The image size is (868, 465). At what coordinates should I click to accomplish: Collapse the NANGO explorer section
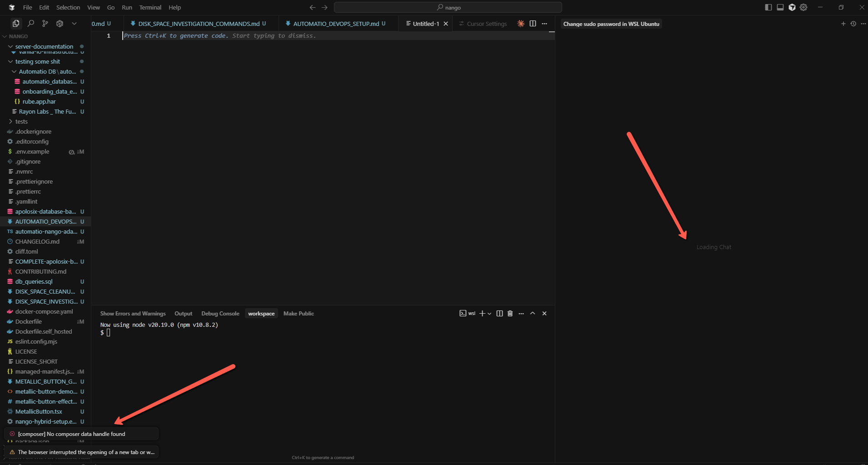tap(18, 36)
